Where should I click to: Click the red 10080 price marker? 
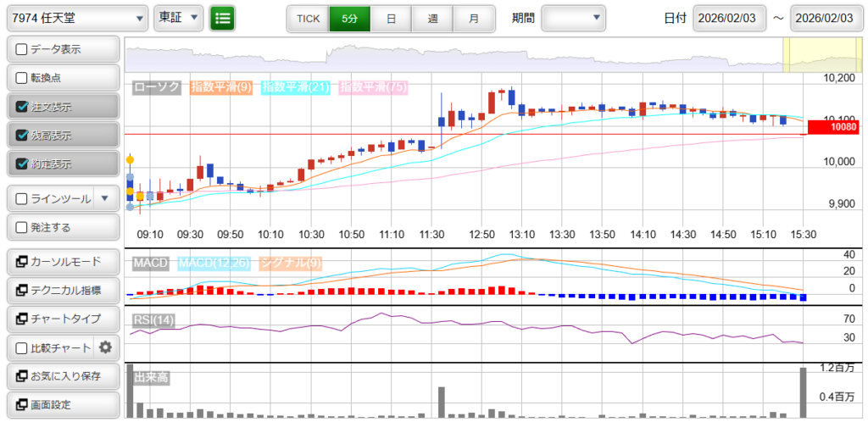tap(834, 127)
